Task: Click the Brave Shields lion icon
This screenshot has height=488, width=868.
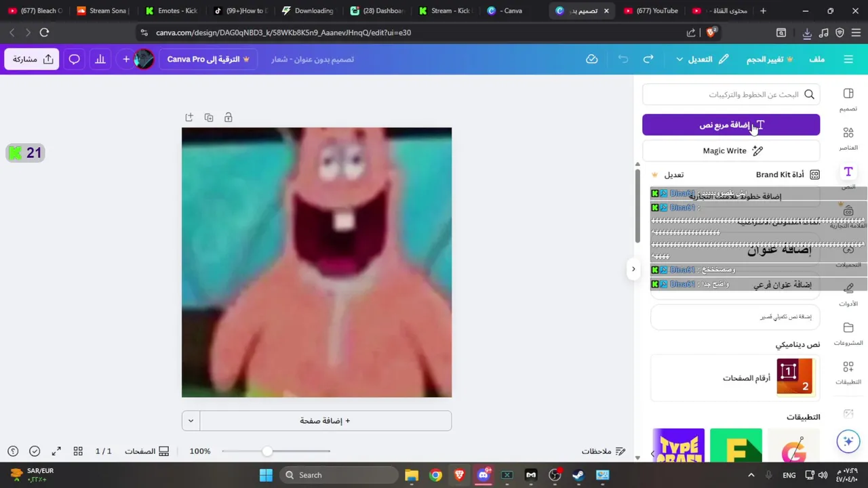Action: pyautogui.click(x=711, y=32)
